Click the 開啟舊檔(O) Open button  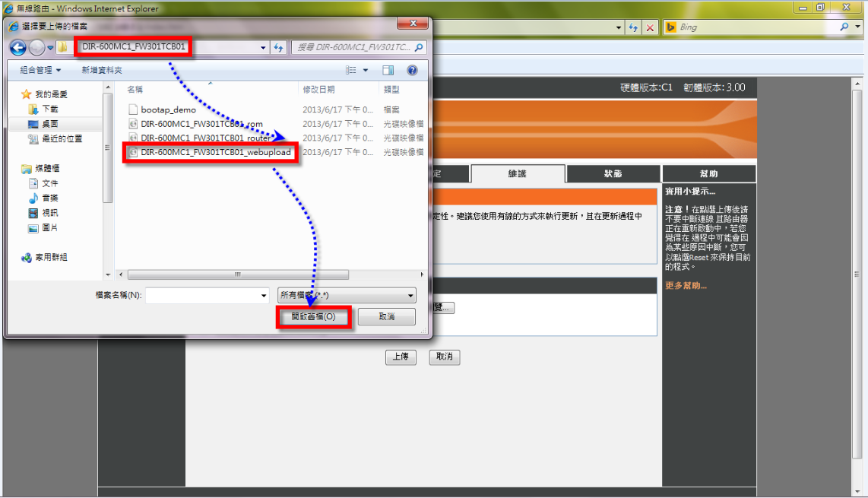[x=313, y=316]
